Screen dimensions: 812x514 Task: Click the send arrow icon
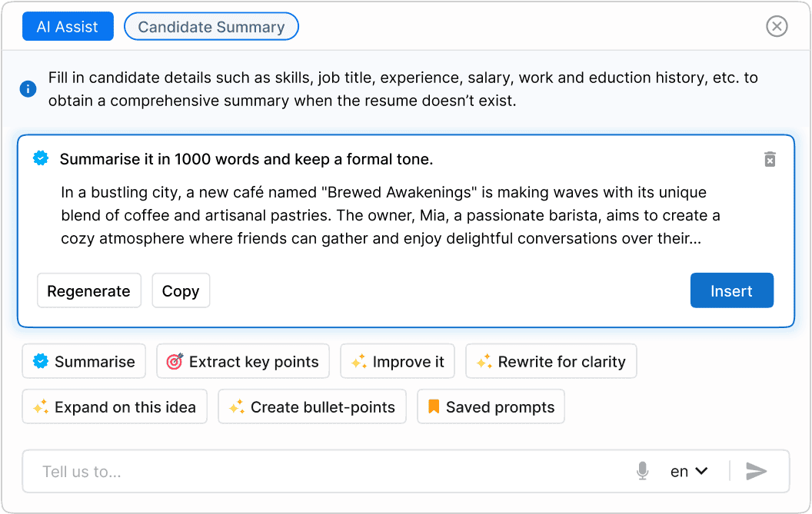[x=757, y=471]
